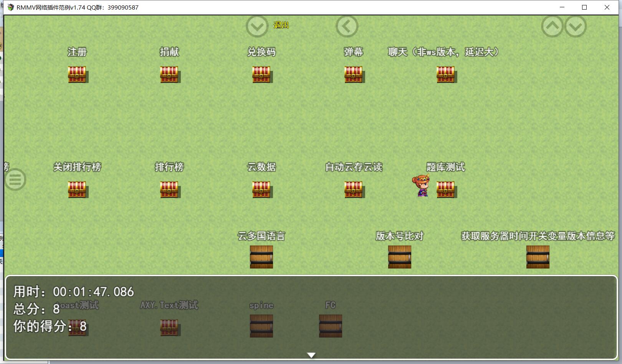The height and width of the screenshot is (364, 622).
Task: Click the up chevron circle button
Action: pos(552,26)
